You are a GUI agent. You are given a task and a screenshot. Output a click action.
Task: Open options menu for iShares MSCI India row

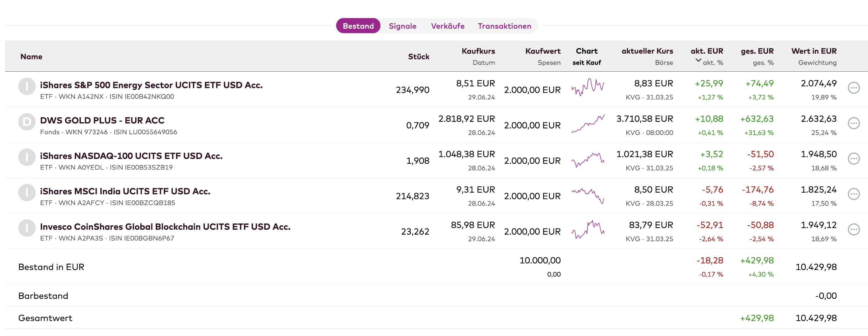[854, 194]
